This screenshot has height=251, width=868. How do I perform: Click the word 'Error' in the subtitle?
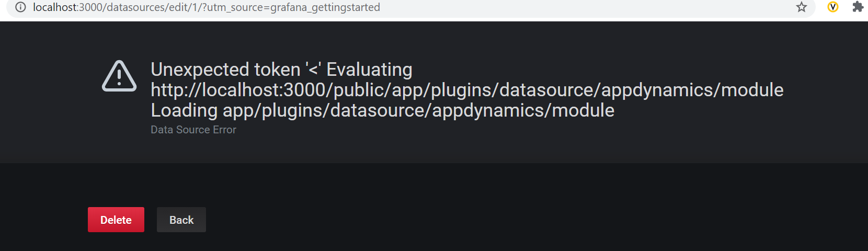pos(224,130)
